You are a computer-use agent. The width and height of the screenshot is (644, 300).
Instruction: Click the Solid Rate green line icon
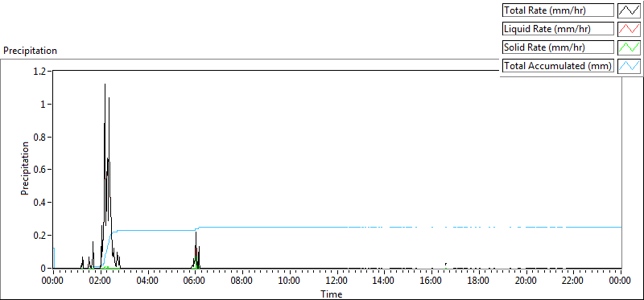[630, 47]
